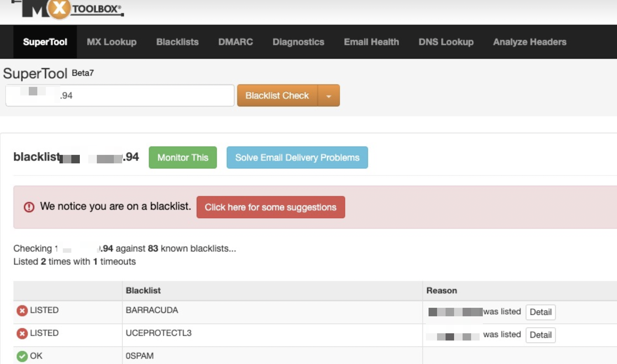Open the Blacklists tab

click(177, 42)
